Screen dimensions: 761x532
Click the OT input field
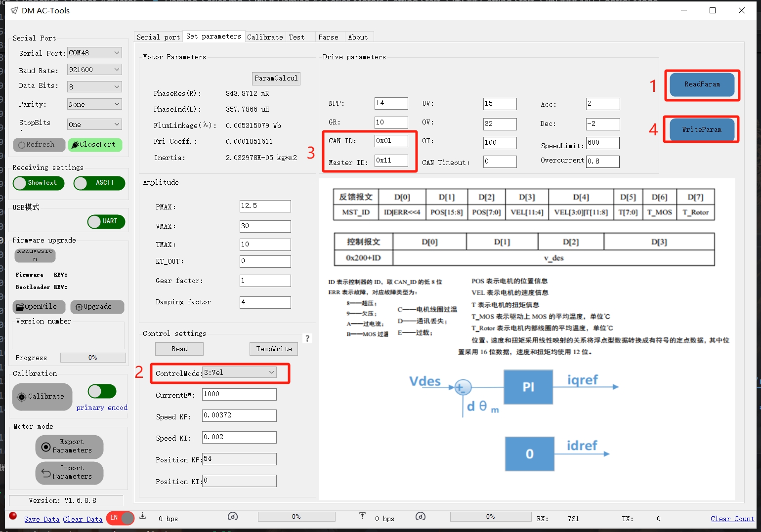click(x=500, y=143)
